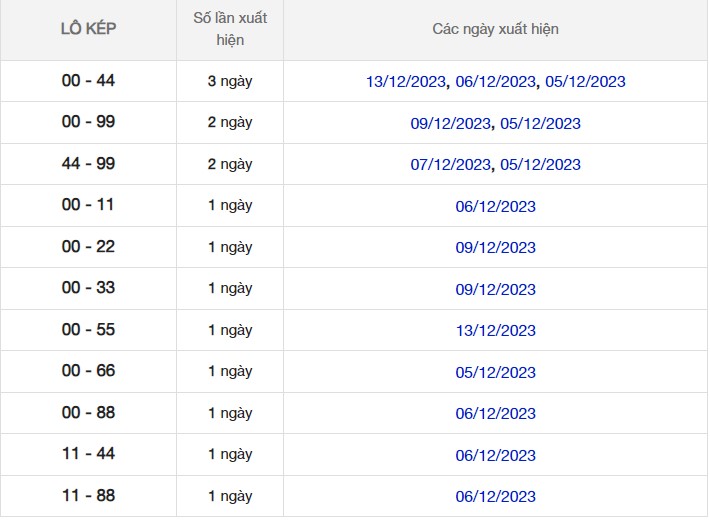Select 05/12/2023 in the 00 - 44 row
Viewport: 710px width, 520px height.
pos(585,82)
